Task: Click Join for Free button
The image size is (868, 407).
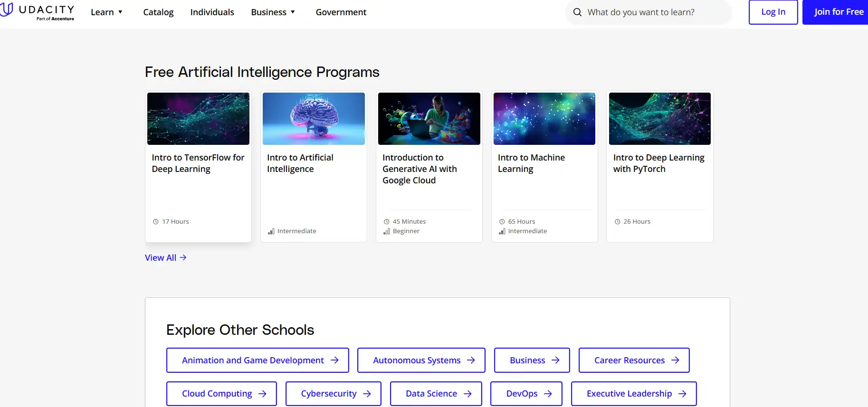Action: coord(835,12)
